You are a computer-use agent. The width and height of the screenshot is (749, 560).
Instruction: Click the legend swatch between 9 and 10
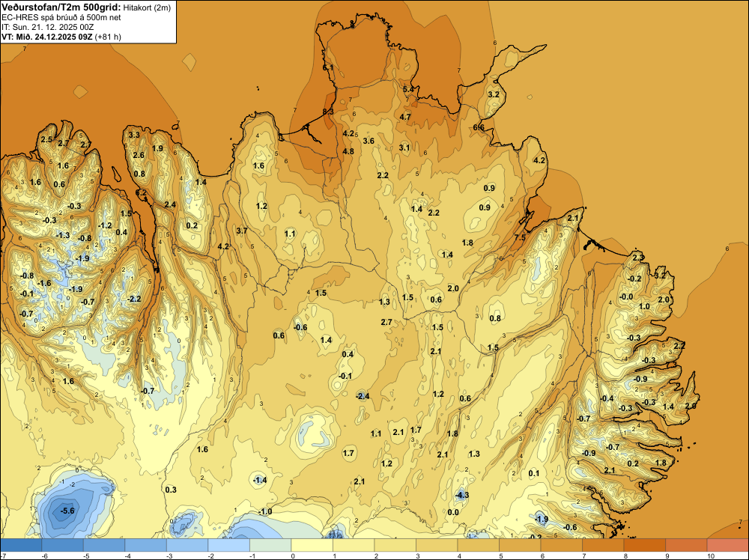[686, 545]
